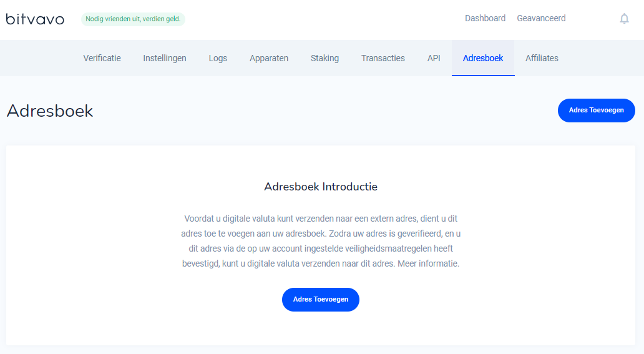The width and height of the screenshot is (644, 354).
Task: Switch to the API tab
Action: click(434, 58)
